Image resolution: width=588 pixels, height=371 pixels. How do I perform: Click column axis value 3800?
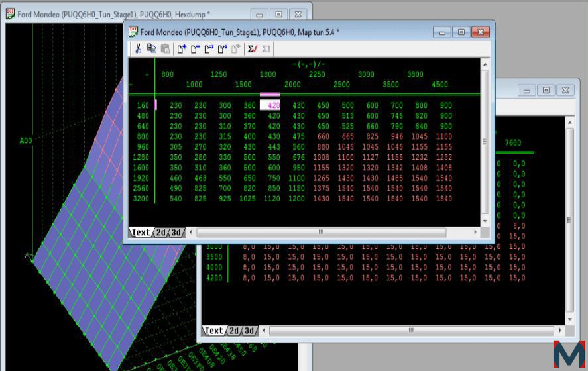416,74
